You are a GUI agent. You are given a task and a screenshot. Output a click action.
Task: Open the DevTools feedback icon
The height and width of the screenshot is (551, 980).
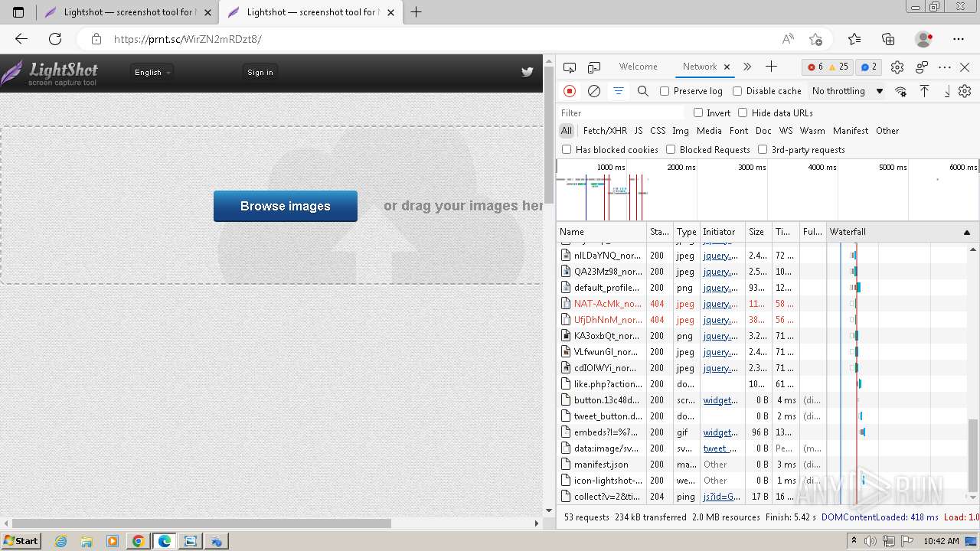click(x=922, y=67)
